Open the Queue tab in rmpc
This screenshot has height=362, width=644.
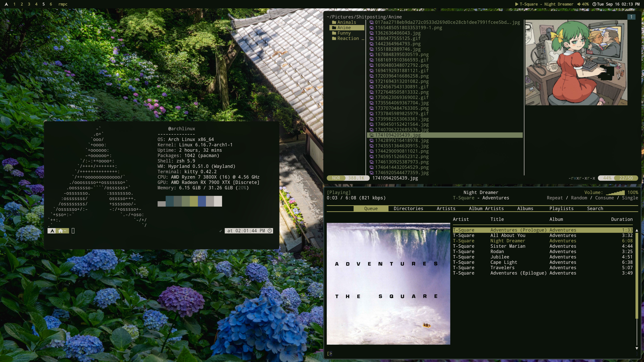371,208
